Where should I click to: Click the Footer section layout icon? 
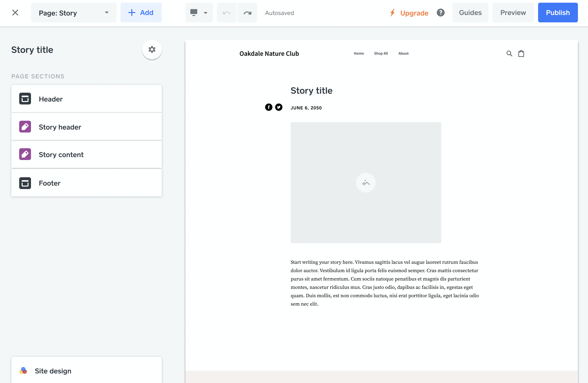click(25, 183)
